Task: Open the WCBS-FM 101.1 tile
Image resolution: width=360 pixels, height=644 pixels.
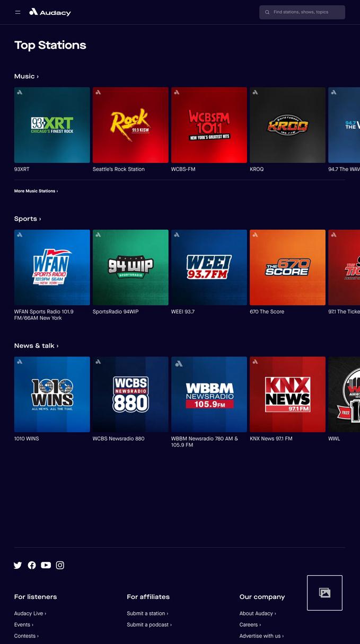Action: click(x=209, y=125)
